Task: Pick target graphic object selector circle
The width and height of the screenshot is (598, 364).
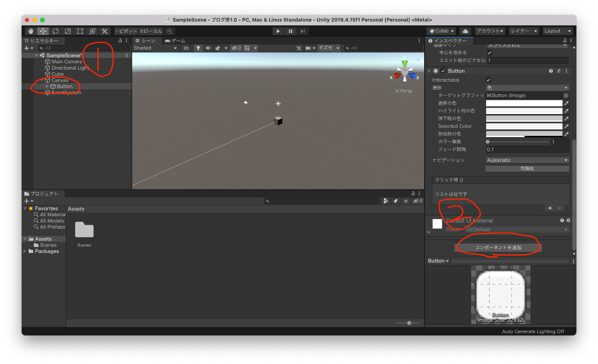Action: (x=566, y=96)
